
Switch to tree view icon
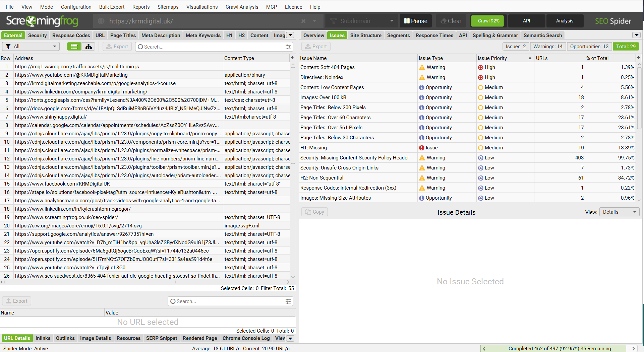tap(89, 47)
